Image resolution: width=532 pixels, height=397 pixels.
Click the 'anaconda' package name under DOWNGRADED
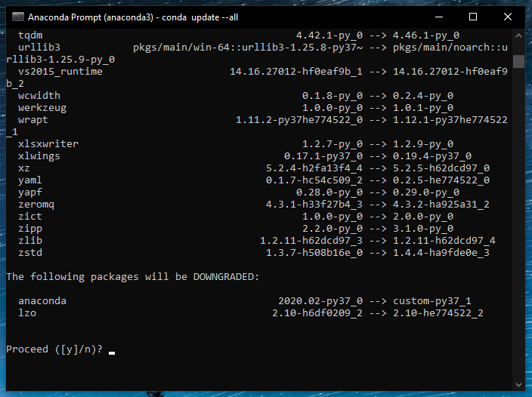pos(42,301)
